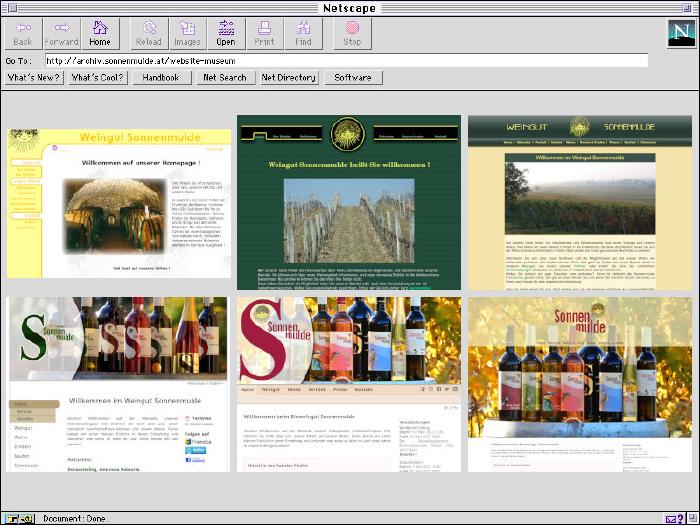
Task: Reload the current page
Action: pos(149,34)
